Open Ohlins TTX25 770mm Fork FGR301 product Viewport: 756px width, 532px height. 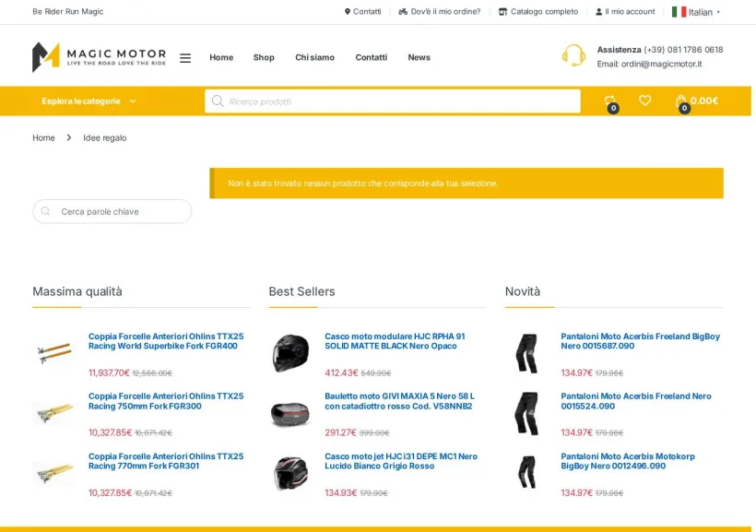pos(166,461)
